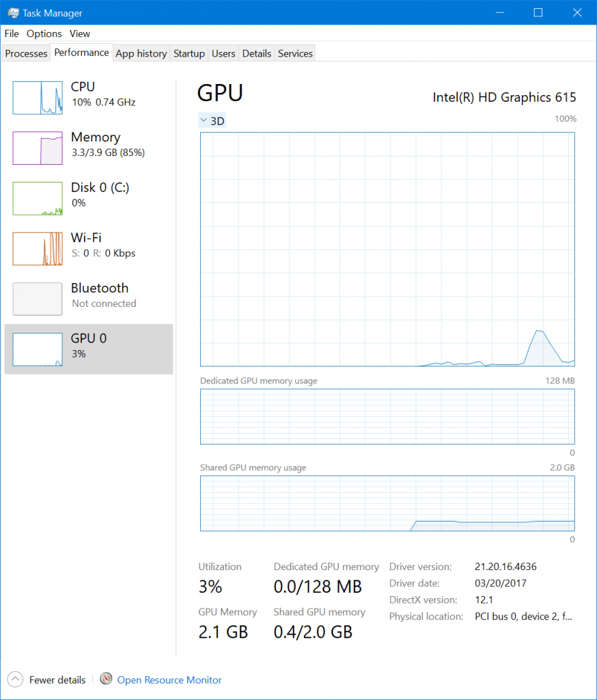This screenshot has height=700, width=597.
Task: Click the Task Manager title bar icon
Action: coord(12,12)
